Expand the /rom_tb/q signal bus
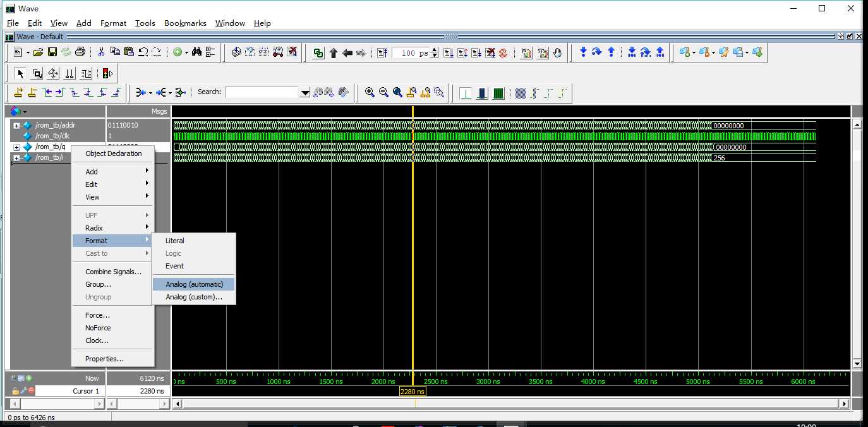Image resolution: width=868 pixels, height=427 pixels. click(17, 147)
